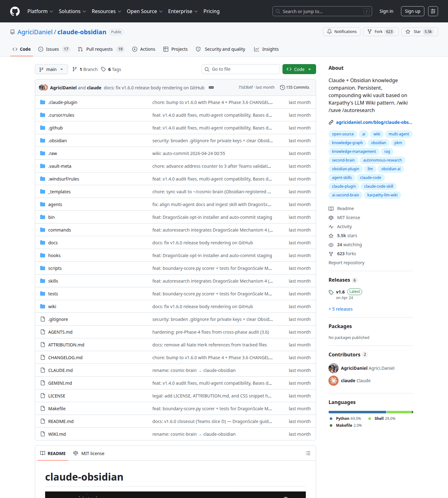Open the 155 Commits history
Image resolution: width=448 pixels, height=498 pixels.
coord(295,87)
